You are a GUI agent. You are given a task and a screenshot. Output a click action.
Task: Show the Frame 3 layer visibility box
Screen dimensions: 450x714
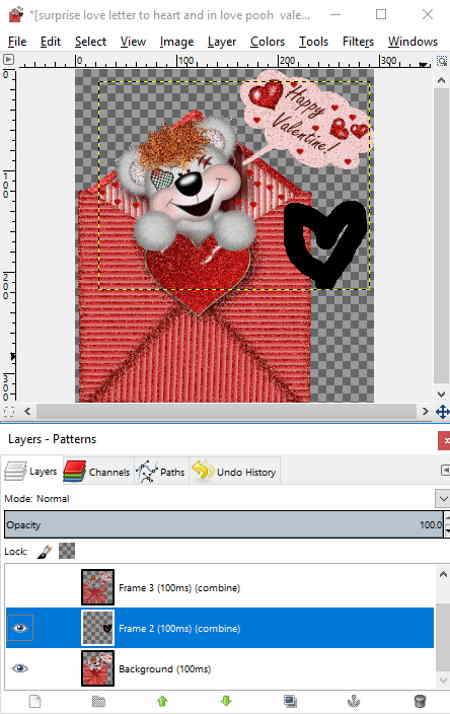[20, 587]
